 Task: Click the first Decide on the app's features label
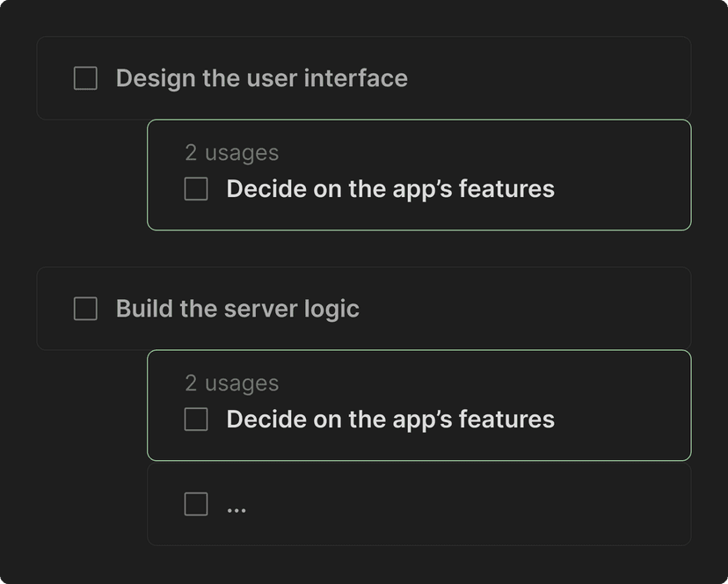point(390,189)
